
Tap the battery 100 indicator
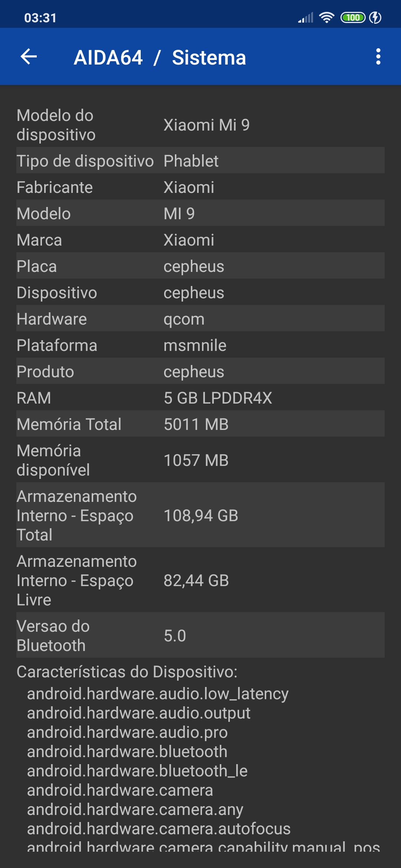tap(353, 17)
